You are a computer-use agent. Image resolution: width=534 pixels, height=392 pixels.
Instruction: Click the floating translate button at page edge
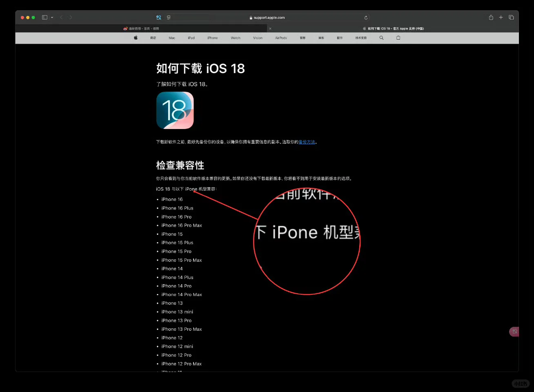(x=514, y=332)
